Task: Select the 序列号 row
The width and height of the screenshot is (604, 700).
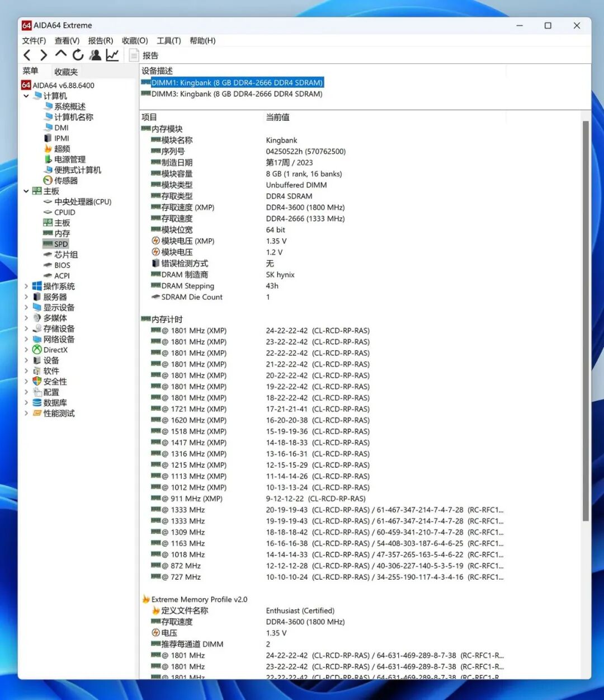Action: 248,151
